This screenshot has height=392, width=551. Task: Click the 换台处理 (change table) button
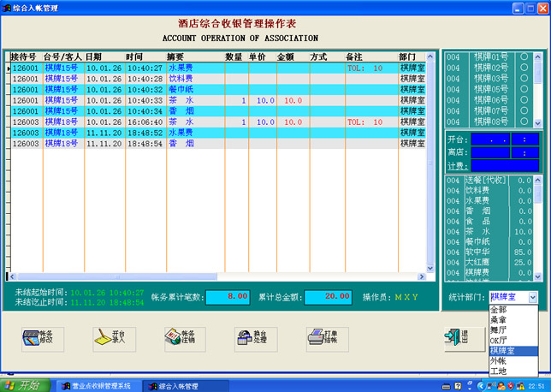coord(257,339)
